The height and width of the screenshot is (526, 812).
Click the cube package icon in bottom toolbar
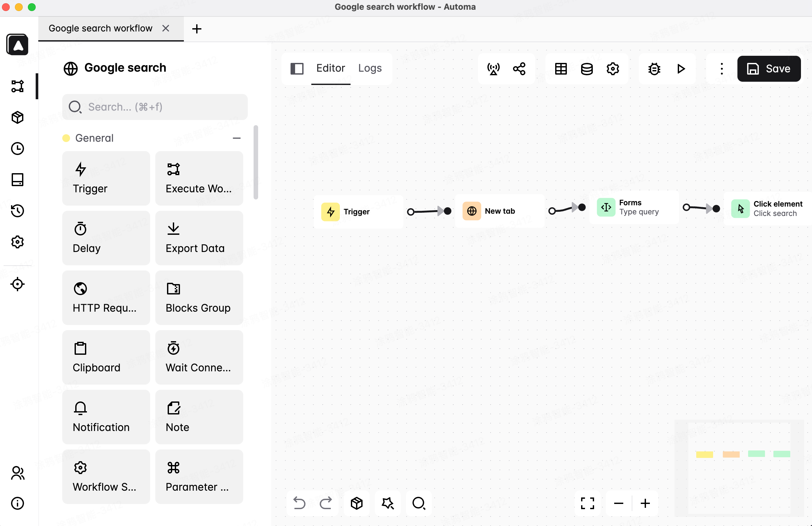[356, 503]
